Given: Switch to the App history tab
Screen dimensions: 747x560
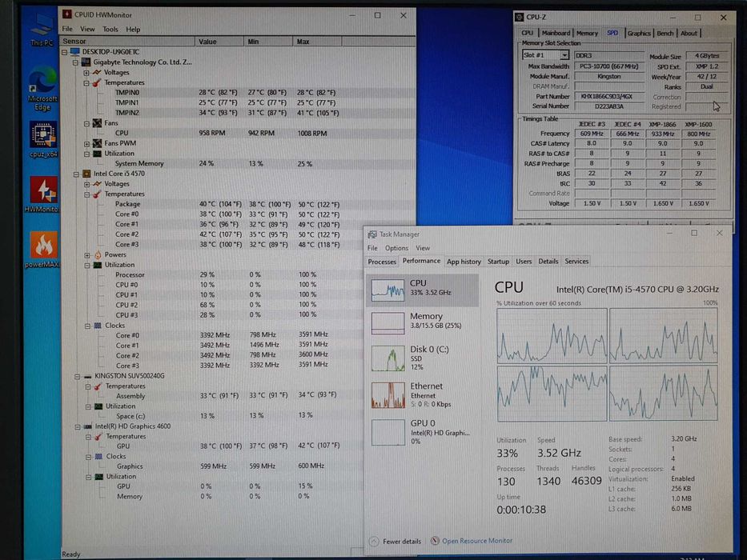Looking at the screenshot, I should (x=464, y=262).
